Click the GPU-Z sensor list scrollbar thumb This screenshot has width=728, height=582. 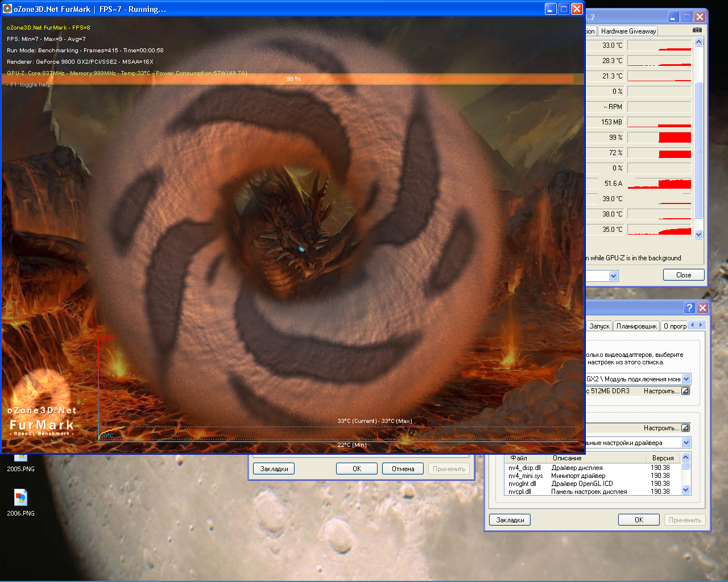click(698, 151)
